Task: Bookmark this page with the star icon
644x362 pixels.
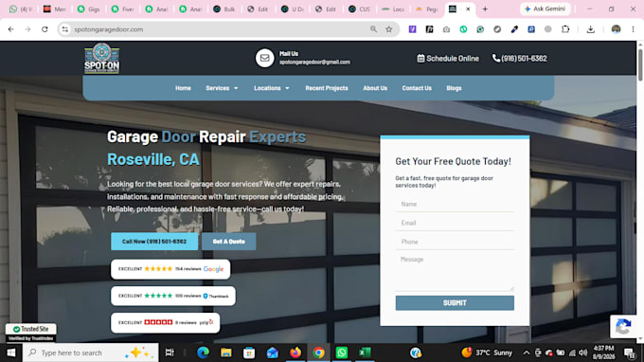Action: click(389, 29)
